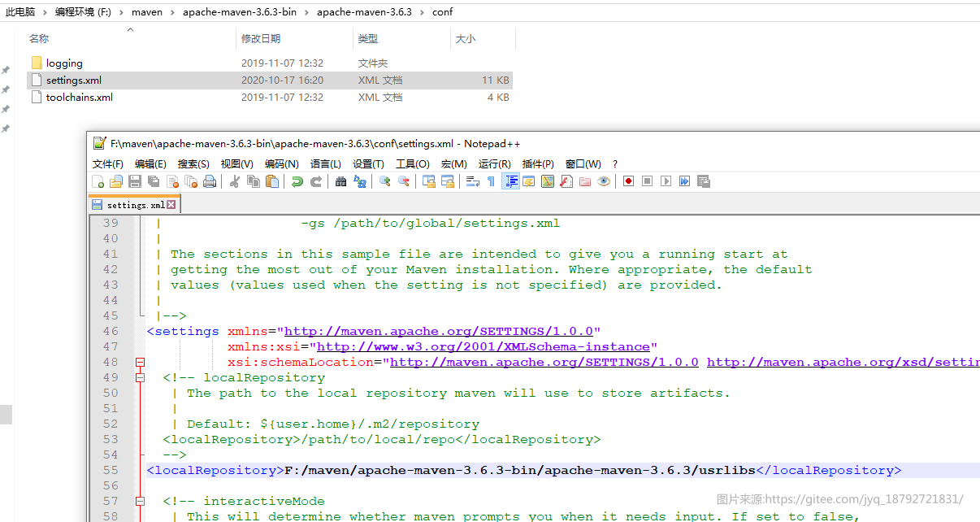
Task: Open the Replace dialog icon
Action: [359, 181]
